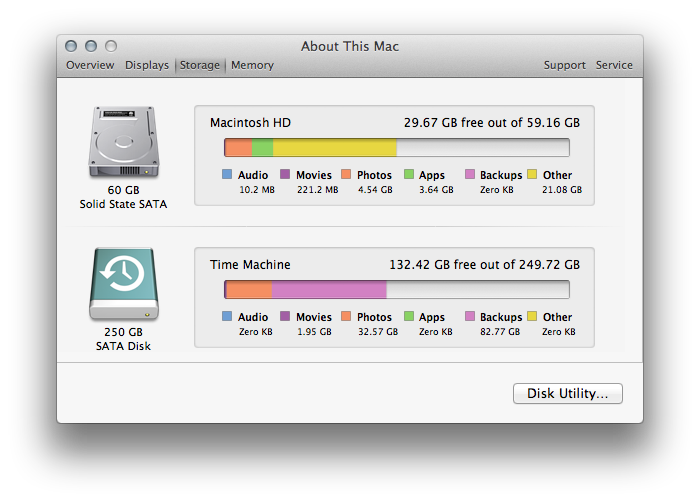Click the Time Machine storage usage bar
700x502 pixels.
(396, 289)
